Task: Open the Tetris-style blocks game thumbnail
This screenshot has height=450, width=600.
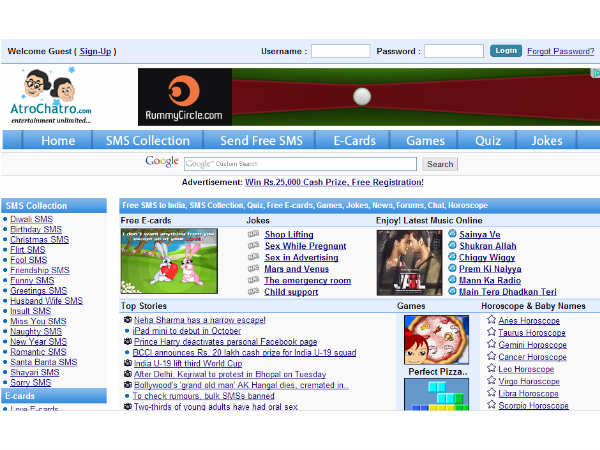Action: [436, 394]
